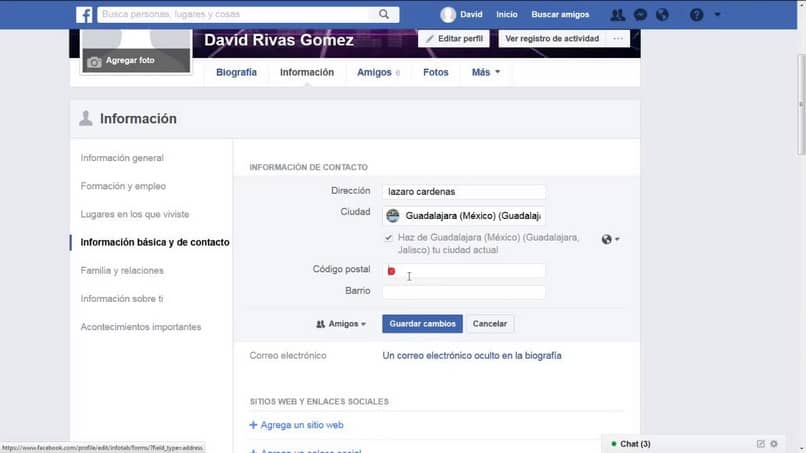Open the notifications globe icon
806x453 pixels.
click(663, 14)
